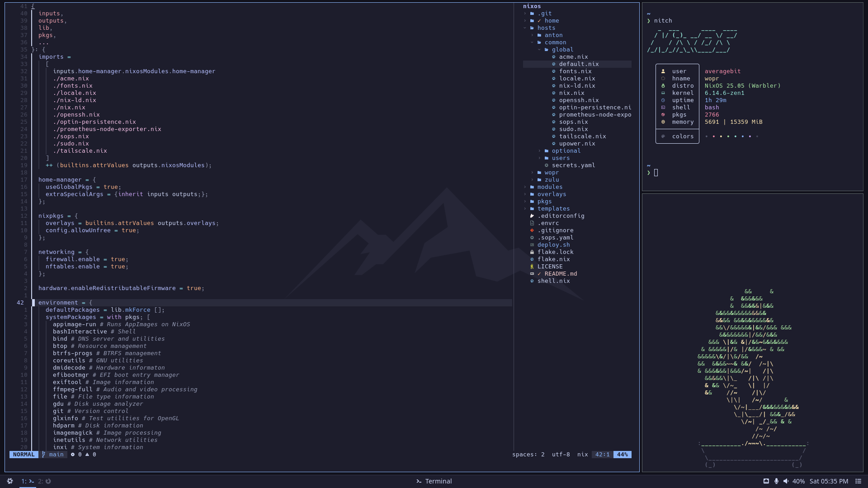Collapse the global folder in the tree
Screen dimensions: 868x488
coord(562,50)
